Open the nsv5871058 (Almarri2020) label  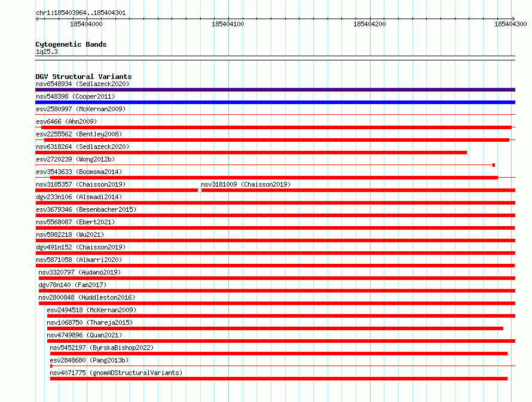click(79, 260)
